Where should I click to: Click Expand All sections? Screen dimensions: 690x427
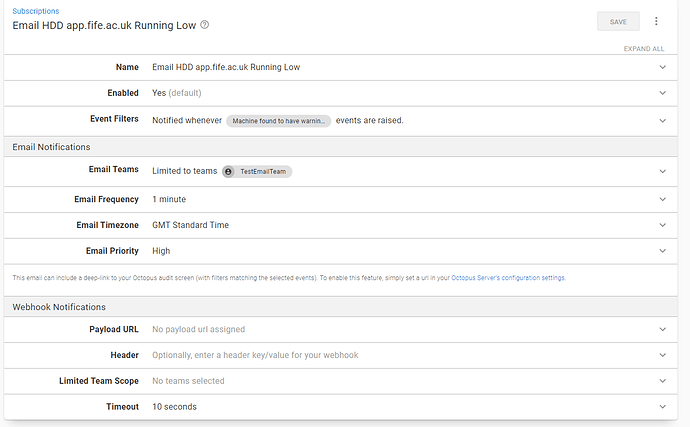pyautogui.click(x=643, y=48)
